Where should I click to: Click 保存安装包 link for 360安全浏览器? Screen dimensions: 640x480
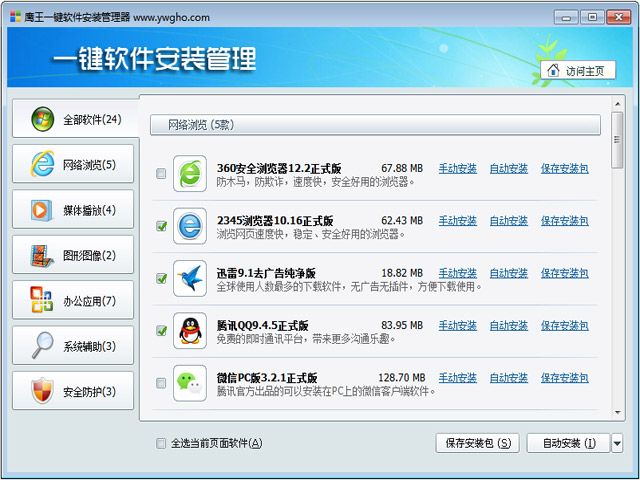(564, 169)
